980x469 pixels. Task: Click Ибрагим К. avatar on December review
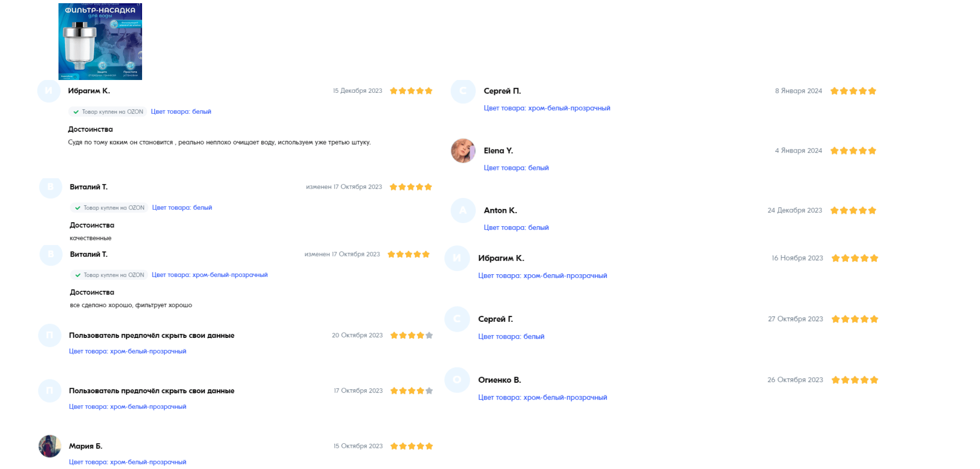[49, 91]
